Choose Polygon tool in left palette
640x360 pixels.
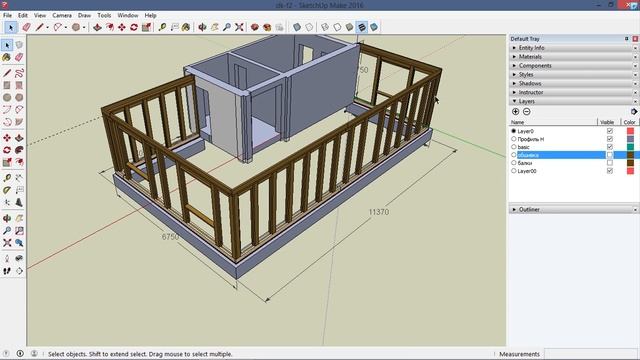click(19, 98)
